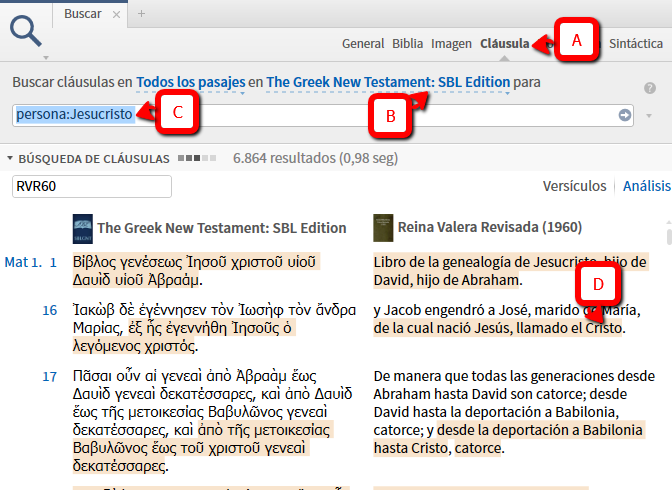Click the SBL Greek New Testament cover thumbnail
Image resolution: width=672 pixels, height=490 pixels.
coord(83,228)
